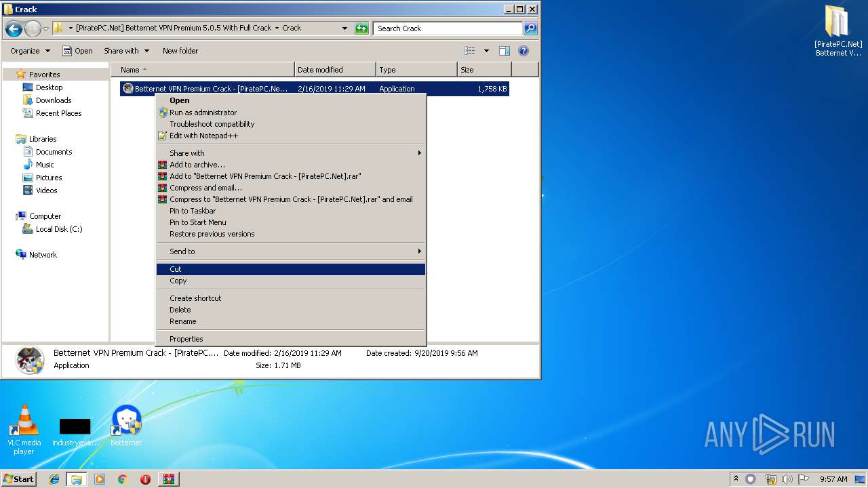This screenshot has width=868, height=488.
Task: Open Pictures library
Action: click(x=49, y=178)
